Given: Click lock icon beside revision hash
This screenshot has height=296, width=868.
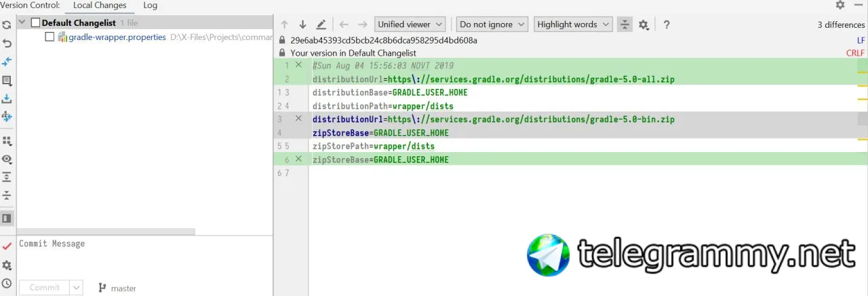Looking at the screenshot, I should [x=283, y=40].
